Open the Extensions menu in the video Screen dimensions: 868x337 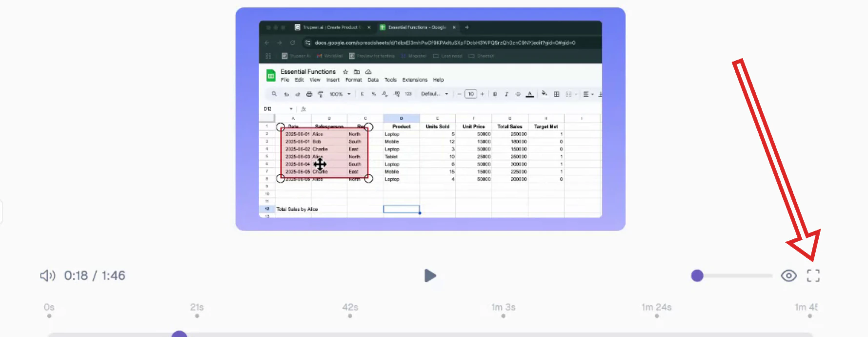pyautogui.click(x=415, y=80)
